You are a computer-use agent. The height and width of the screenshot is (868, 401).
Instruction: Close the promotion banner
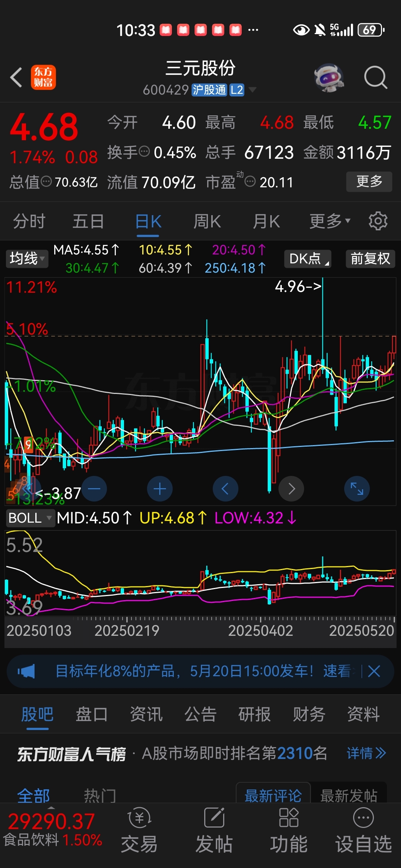pyautogui.click(x=374, y=671)
